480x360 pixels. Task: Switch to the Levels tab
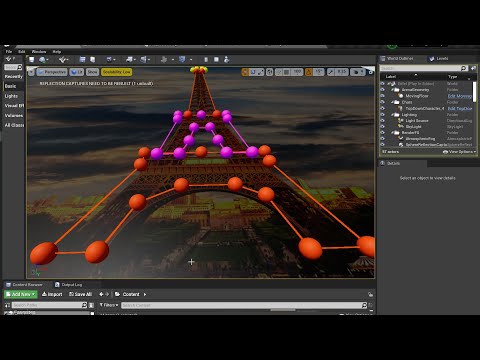[439, 59]
